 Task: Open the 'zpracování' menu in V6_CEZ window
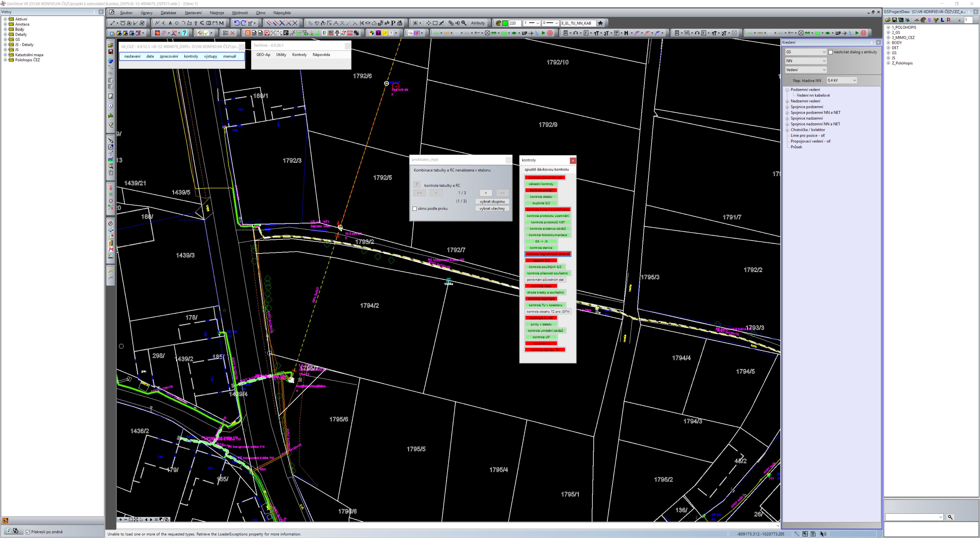[168, 56]
